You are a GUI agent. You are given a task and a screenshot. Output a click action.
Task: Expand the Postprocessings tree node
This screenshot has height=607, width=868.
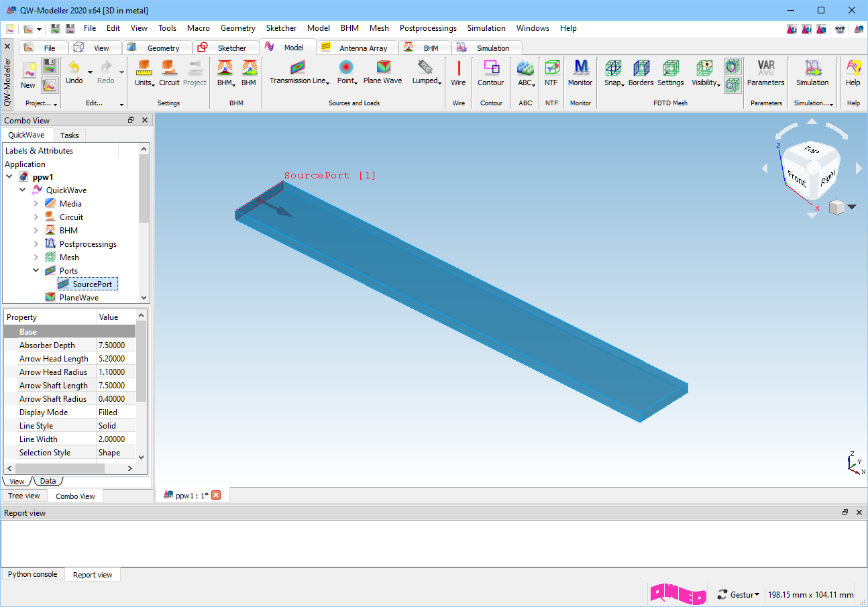(36, 244)
